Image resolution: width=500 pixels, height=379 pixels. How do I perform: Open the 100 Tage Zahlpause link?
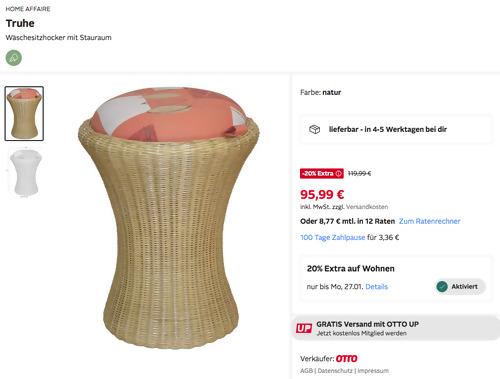(x=333, y=237)
